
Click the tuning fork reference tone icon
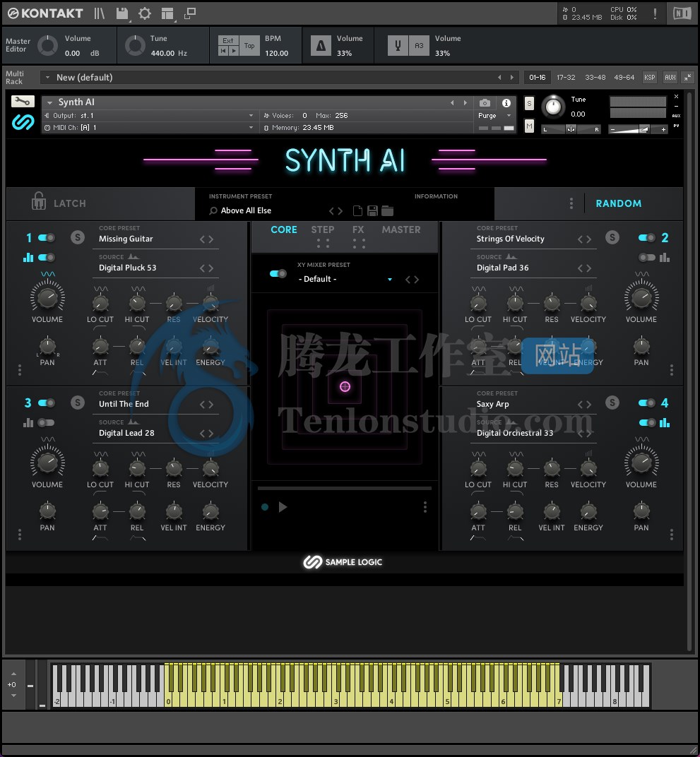[x=398, y=46]
